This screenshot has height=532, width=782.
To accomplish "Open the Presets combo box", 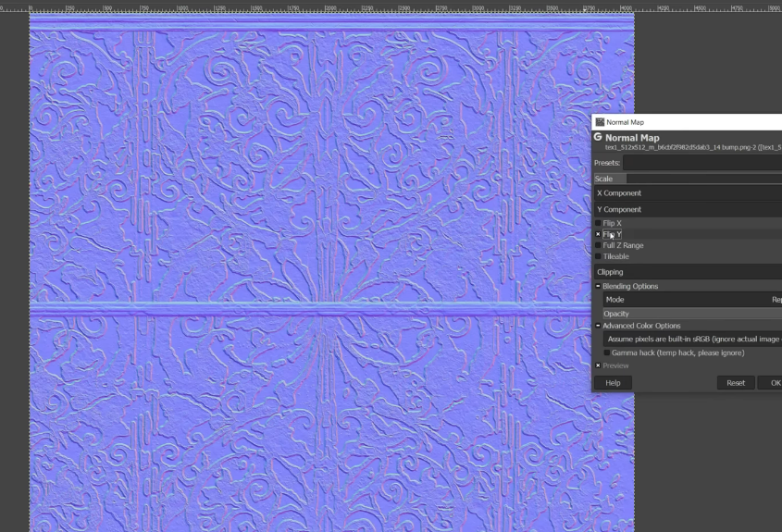I will pyautogui.click(x=702, y=163).
